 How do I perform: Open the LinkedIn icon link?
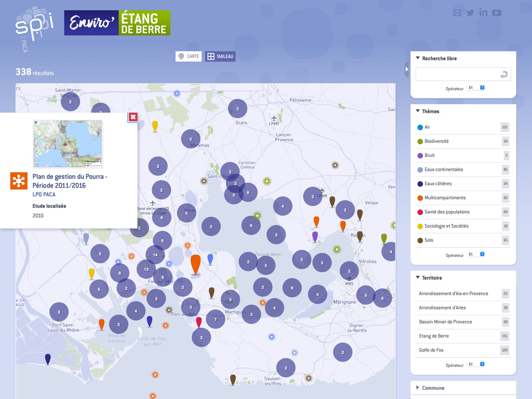point(483,13)
